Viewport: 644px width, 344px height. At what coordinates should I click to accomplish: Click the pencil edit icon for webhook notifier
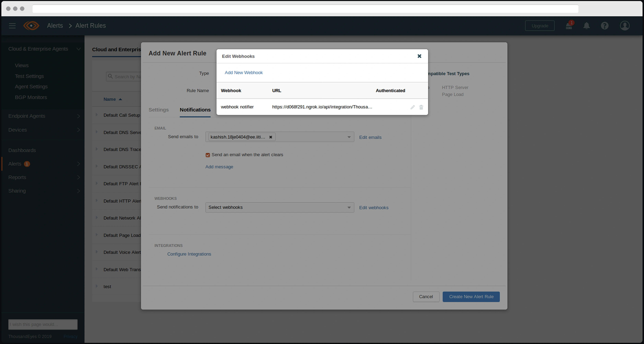412,107
